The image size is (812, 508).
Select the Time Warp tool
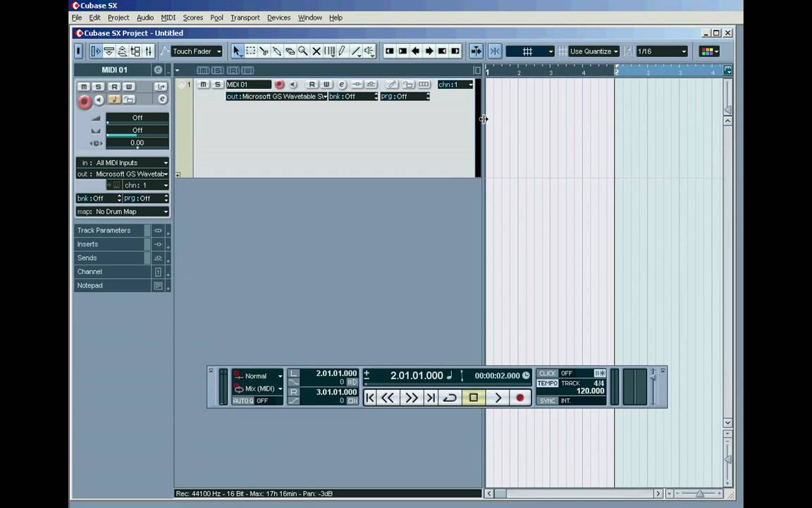point(329,52)
